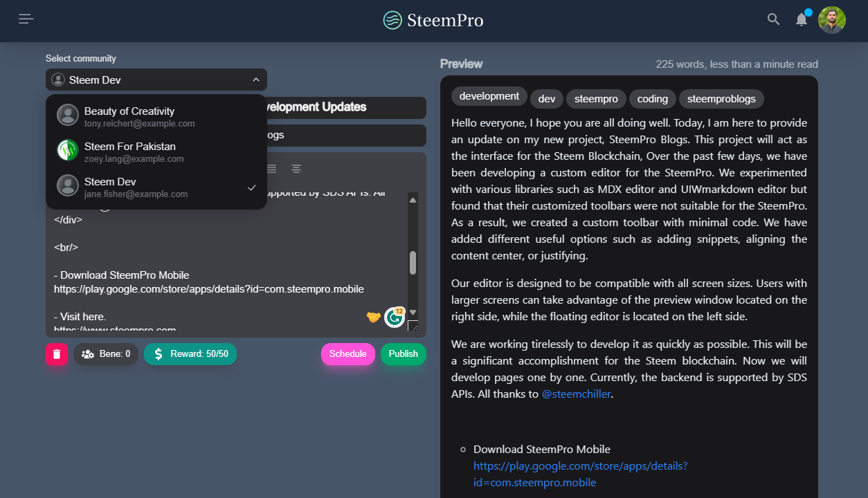The height and width of the screenshot is (498, 868).
Task: Click the handshake emoji icon in editor
Action: click(374, 317)
